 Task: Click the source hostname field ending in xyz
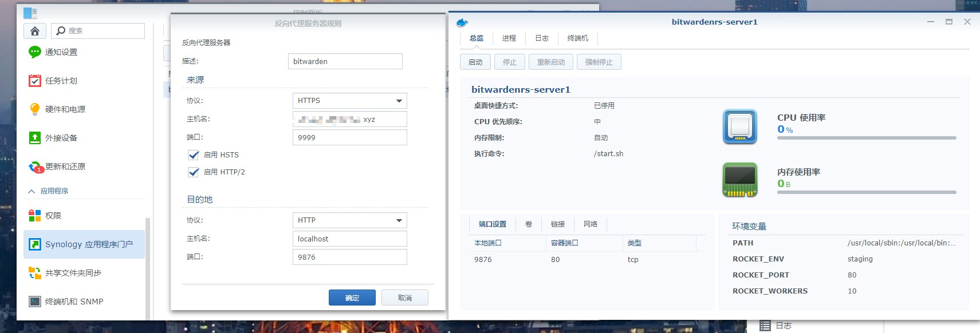coord(350,119)
